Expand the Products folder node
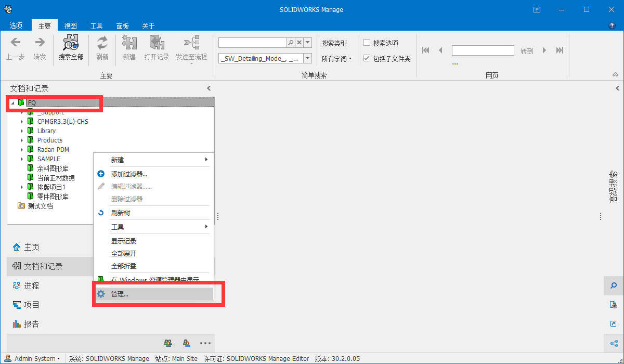The width and height of the screenshot is (624, 364). 22,140
